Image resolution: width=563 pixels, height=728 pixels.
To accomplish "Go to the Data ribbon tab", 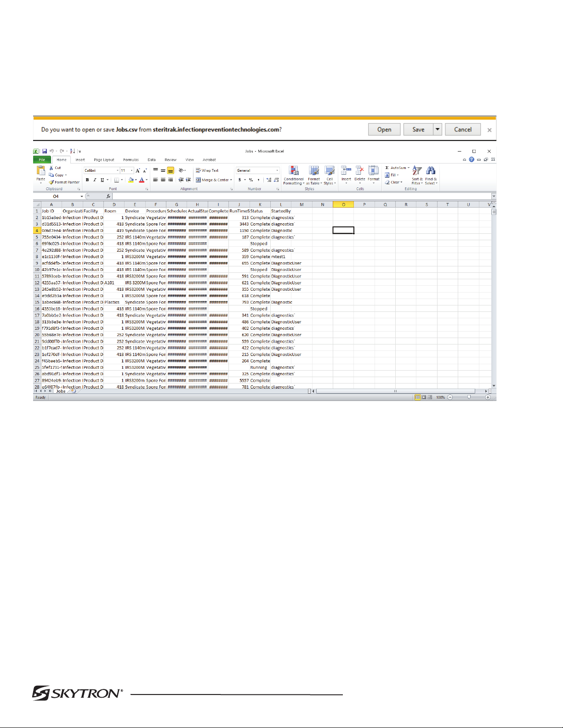I will click(x=152, y=160).
